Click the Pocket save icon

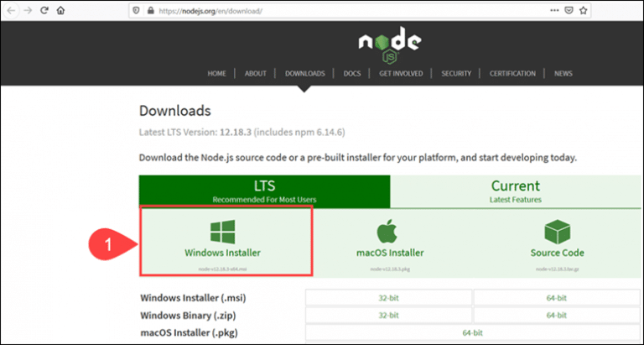[569, 11]
